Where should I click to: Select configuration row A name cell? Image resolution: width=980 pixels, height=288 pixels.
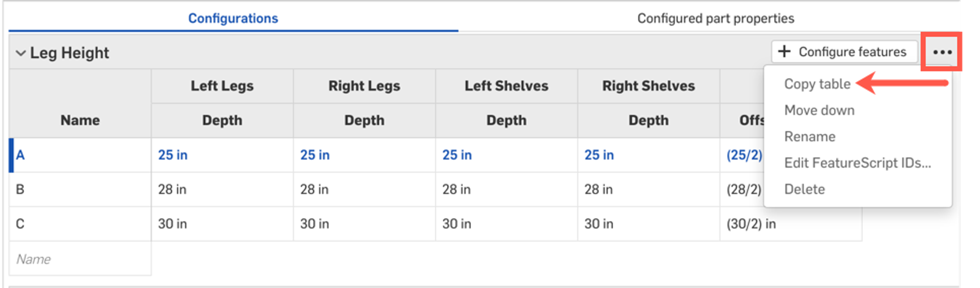(80, 155)
